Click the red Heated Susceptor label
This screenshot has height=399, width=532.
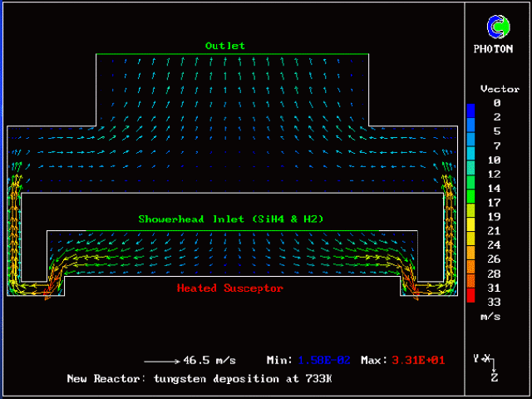pyautogui.click(x=230, y=288)
